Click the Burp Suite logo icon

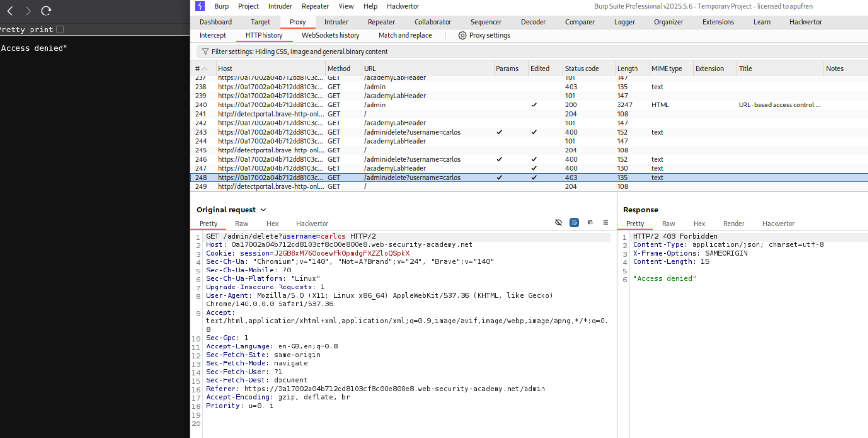click(200, 6)
